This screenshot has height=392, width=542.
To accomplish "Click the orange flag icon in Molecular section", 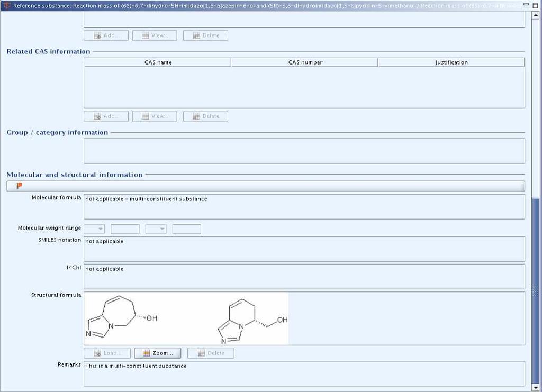I will click(x=19, y=186).
